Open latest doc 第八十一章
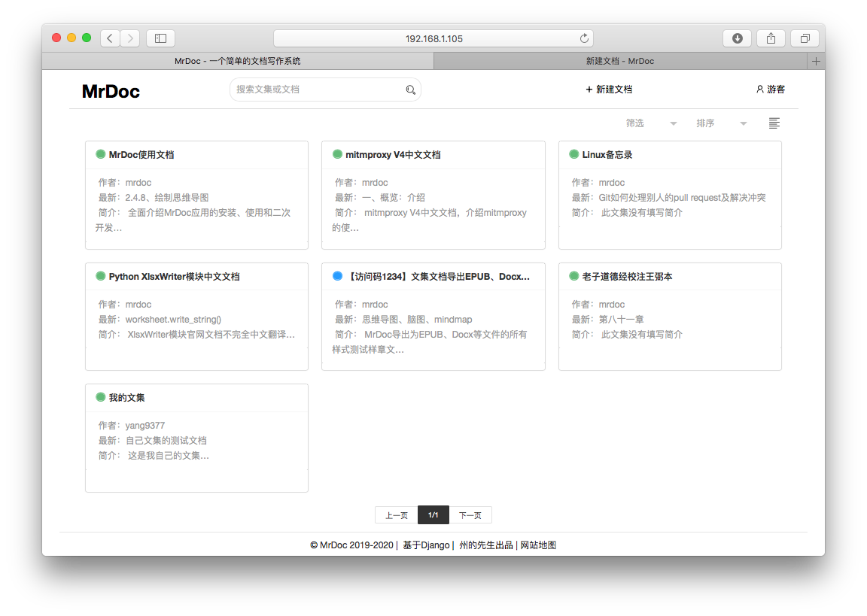The image size is (867, 616). point(621,320)
